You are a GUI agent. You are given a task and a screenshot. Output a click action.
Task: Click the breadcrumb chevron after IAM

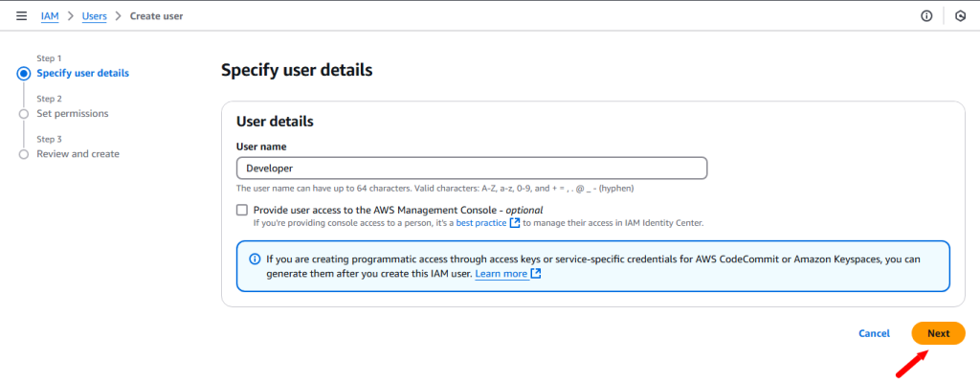[x=71, y=16]
